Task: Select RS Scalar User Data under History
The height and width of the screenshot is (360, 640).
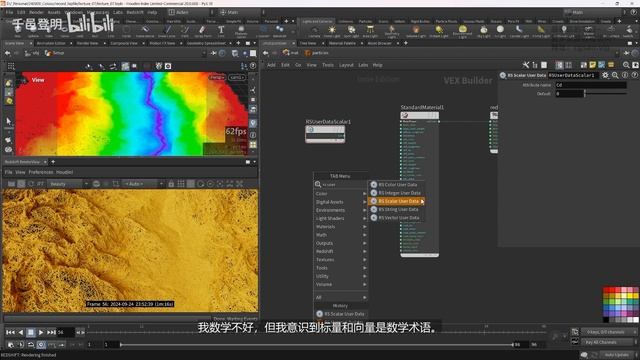Action: 341,314
